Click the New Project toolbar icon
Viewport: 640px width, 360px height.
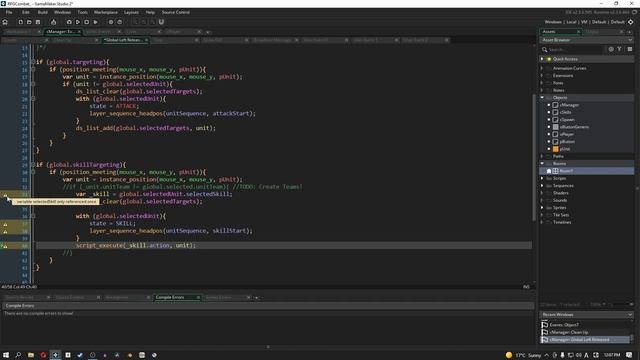[x=20, y=22]
